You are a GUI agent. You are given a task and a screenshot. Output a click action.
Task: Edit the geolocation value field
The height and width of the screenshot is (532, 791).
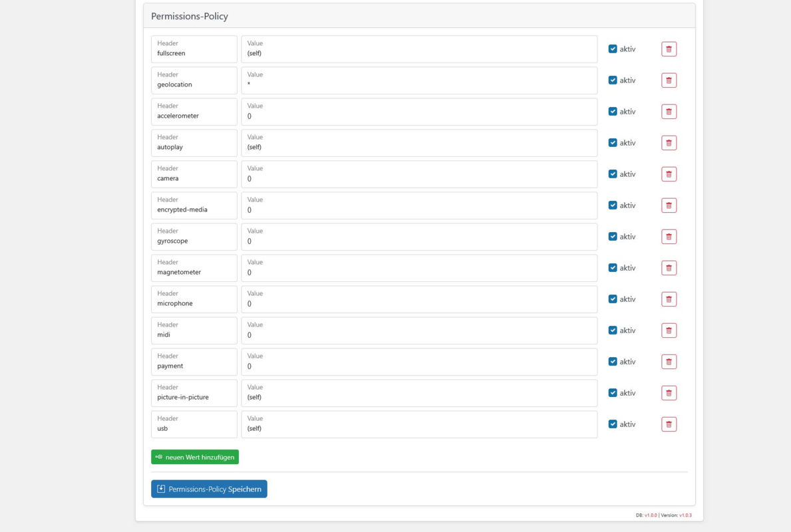coord(419,80)
